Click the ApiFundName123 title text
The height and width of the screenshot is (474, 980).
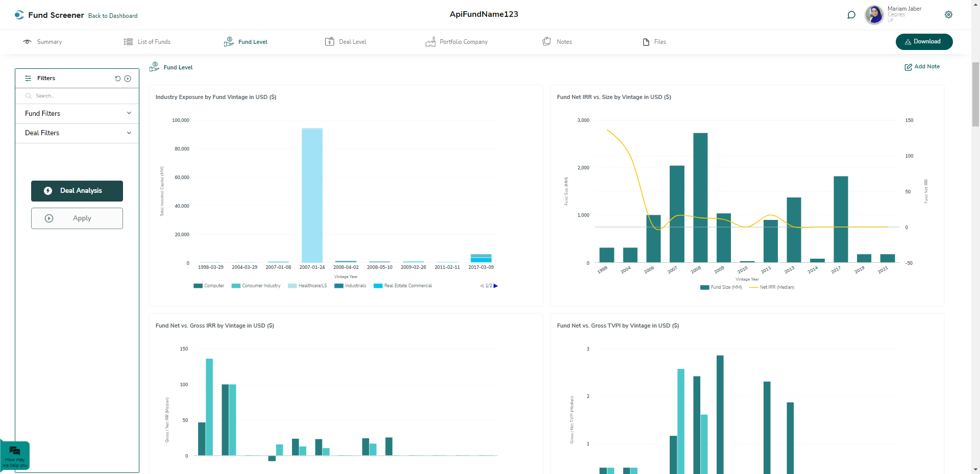point(484,14)
